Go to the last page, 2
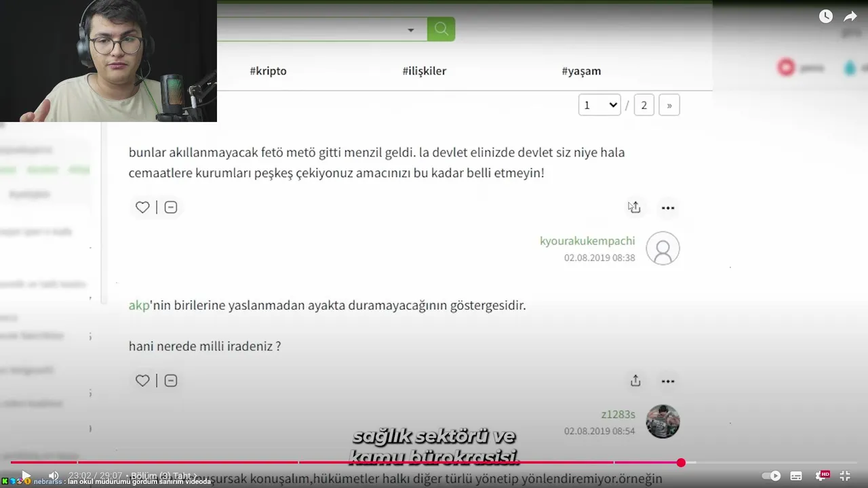Screen dimensions: 868x488 click(644, 105)
